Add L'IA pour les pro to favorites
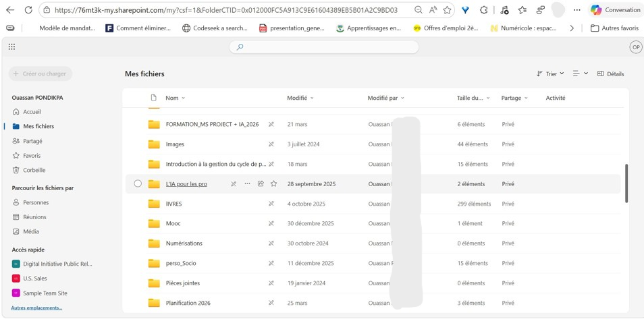Viewport: 644px width, 319px height. 273,183
